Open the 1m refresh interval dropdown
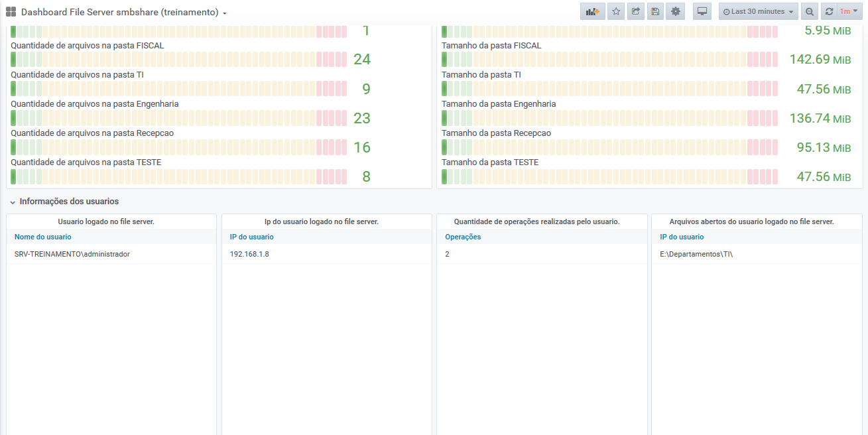 [849, 11]
